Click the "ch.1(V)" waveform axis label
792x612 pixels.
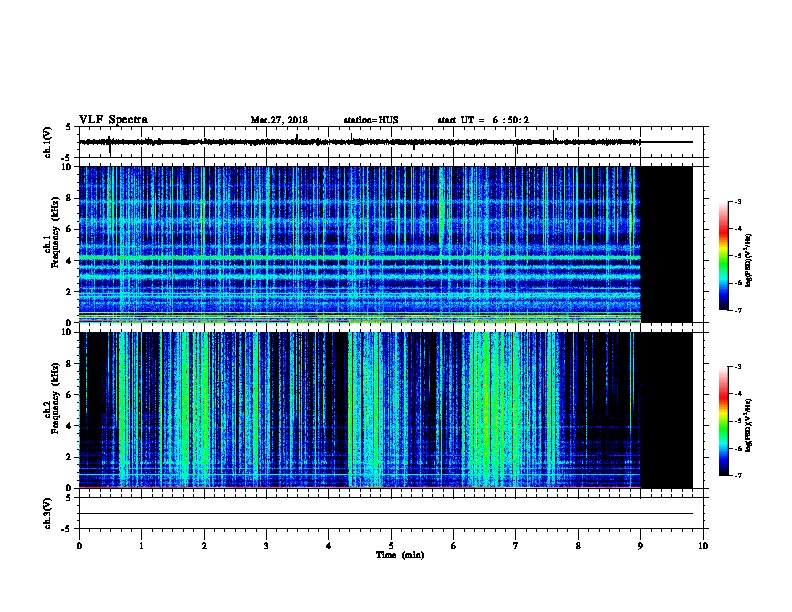tap(48, 142)
